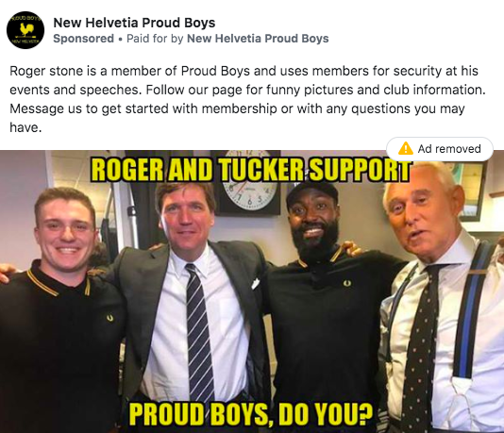Click the Sponsored label
Image resolution: width=504 pixels, height=433 pixels.
coord(84,39)
